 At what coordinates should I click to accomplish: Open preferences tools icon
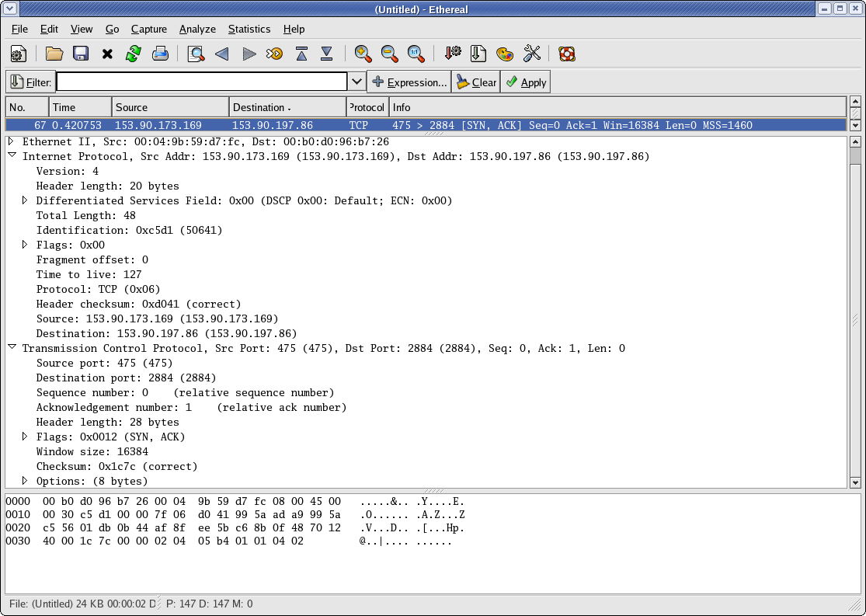[531, 54]
